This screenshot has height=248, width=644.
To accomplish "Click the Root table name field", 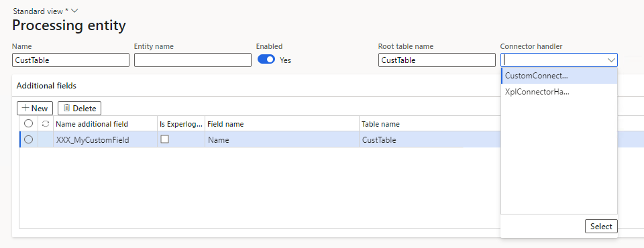I will coord(437,60).
